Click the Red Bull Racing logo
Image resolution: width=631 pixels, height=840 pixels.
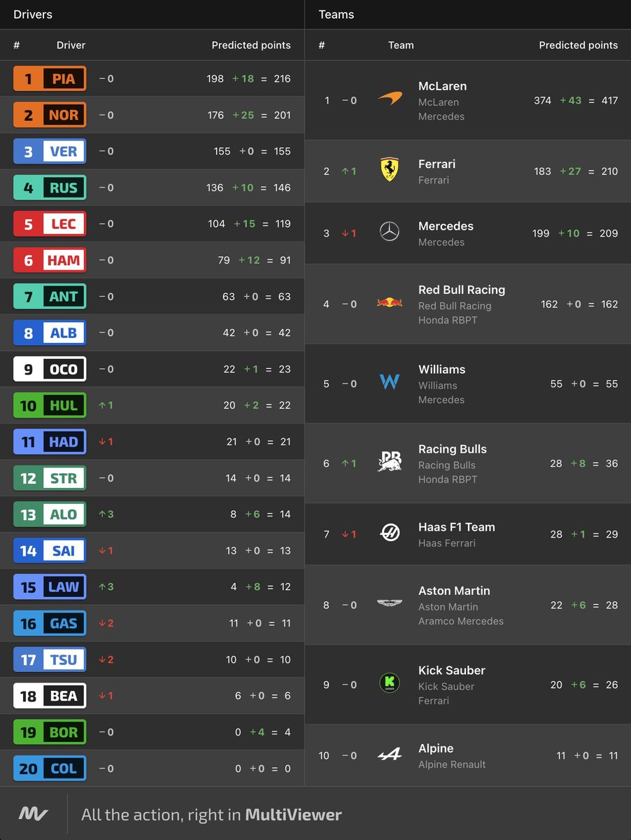point(390,303)
